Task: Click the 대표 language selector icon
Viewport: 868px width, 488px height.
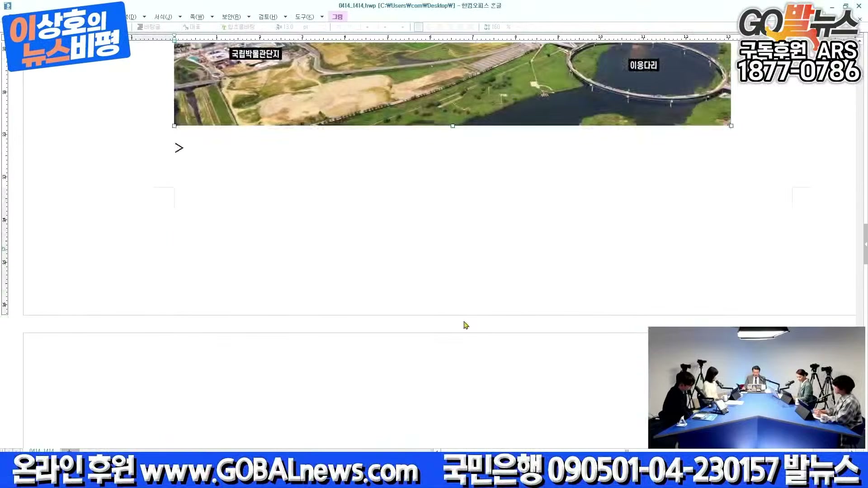Action: point(186,27)
